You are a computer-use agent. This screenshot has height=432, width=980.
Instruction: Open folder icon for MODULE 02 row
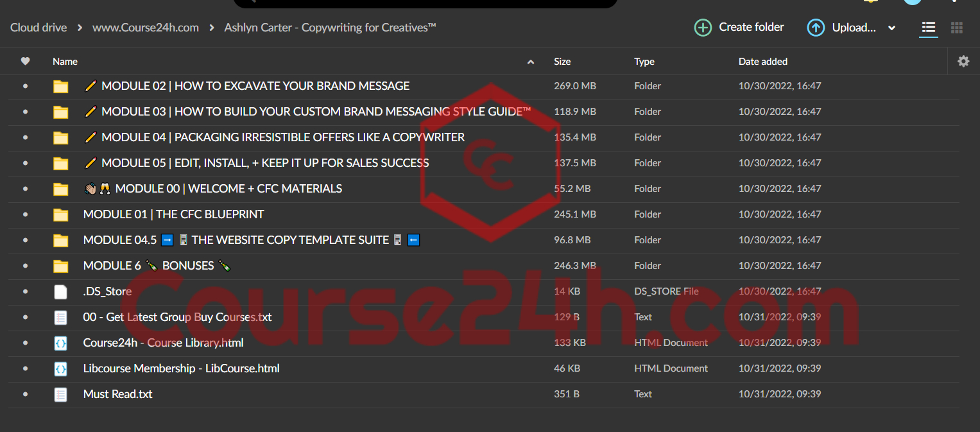(x=60, y=87)
